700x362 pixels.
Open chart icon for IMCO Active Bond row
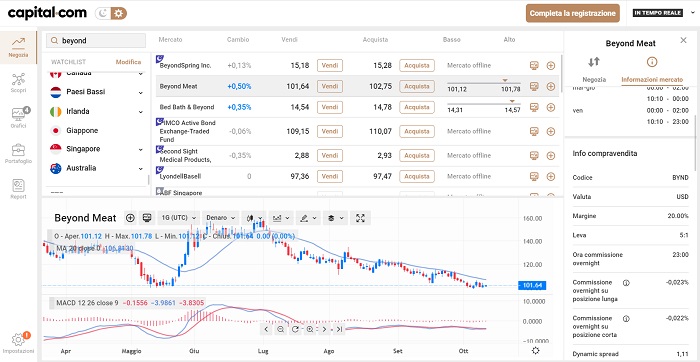[534, 131]
